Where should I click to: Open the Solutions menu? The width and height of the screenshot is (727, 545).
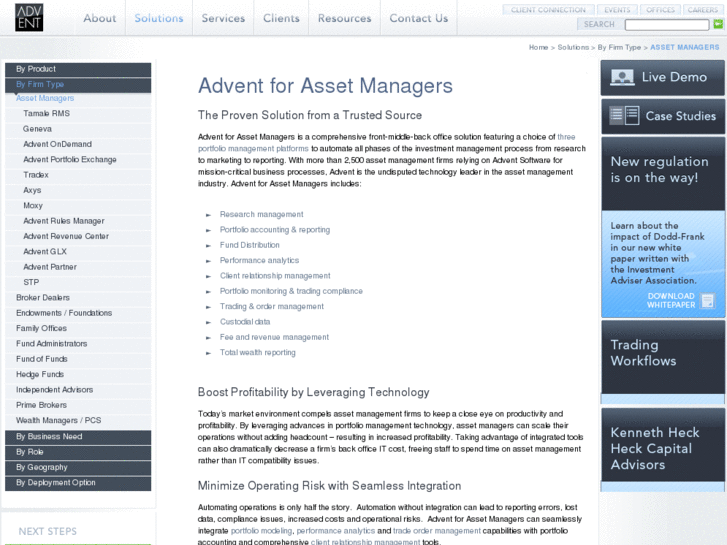click(159, 18)
